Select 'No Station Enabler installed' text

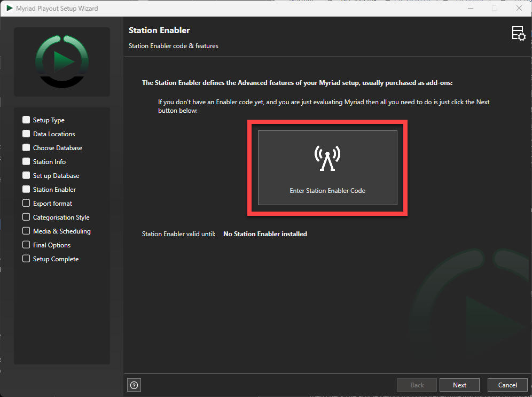coord(265,234)
